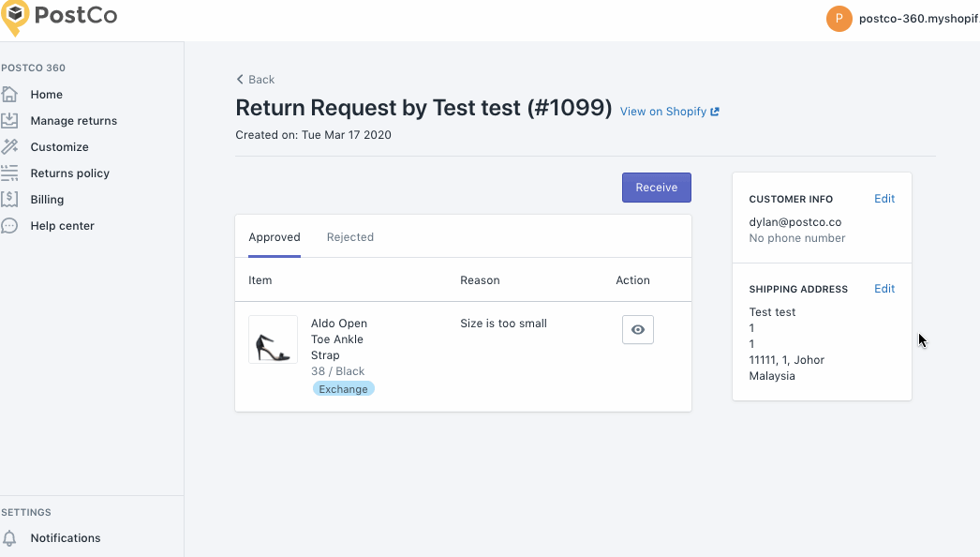Go back using the chevron arrow
This screenshot has width=980, height=557.
240,80
